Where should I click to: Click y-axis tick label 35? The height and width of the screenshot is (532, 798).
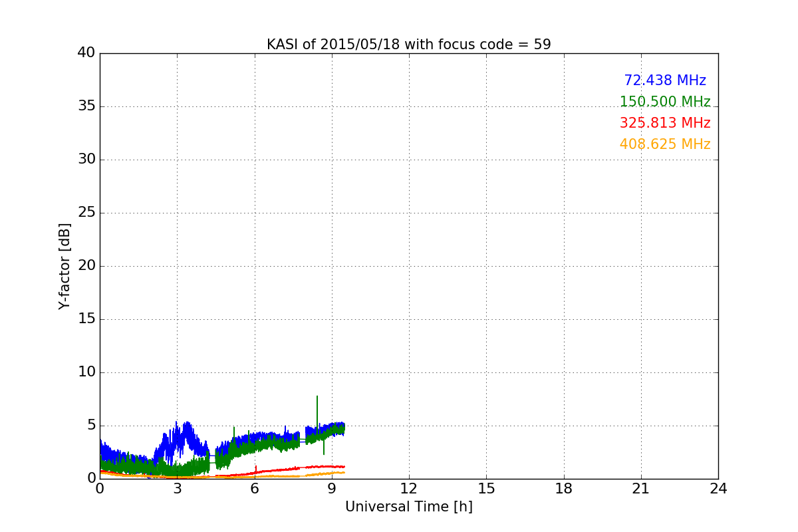click(86, 106)
